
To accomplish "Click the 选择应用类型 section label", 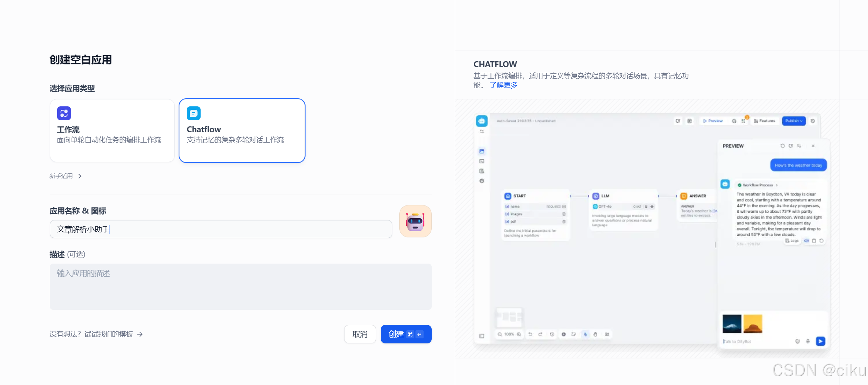I will 72,88.
